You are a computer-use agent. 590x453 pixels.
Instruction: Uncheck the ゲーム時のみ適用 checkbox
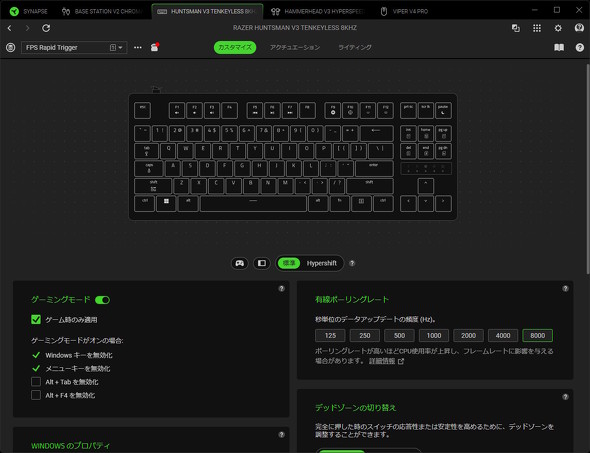[36, 319]
